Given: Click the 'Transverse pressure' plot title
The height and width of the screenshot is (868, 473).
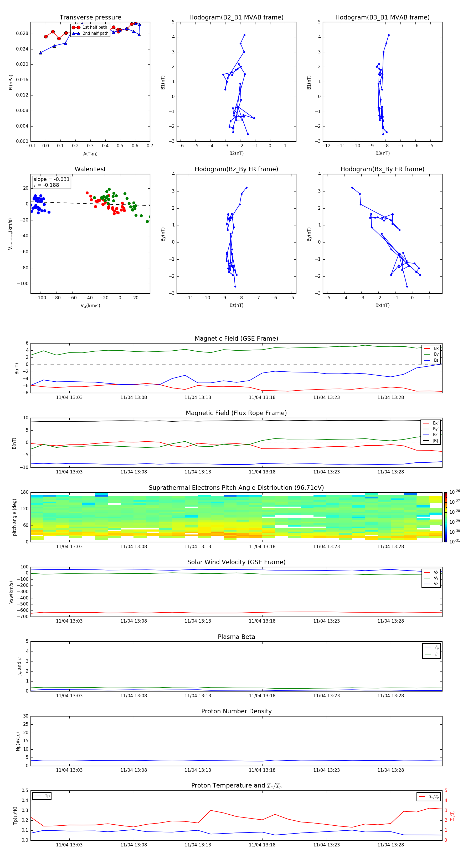Looking at the screenshot, I should 90,18.
